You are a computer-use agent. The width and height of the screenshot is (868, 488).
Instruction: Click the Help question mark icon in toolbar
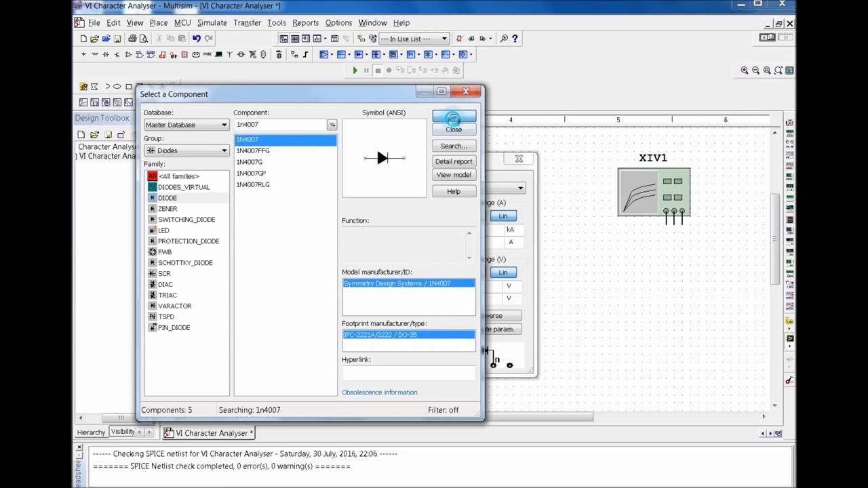515,39
